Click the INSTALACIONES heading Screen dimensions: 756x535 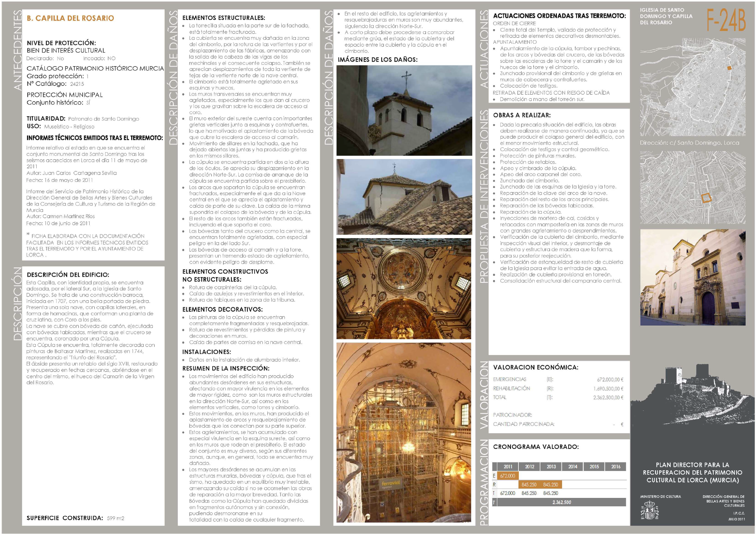pyautogui.click(x=207, y=352)
